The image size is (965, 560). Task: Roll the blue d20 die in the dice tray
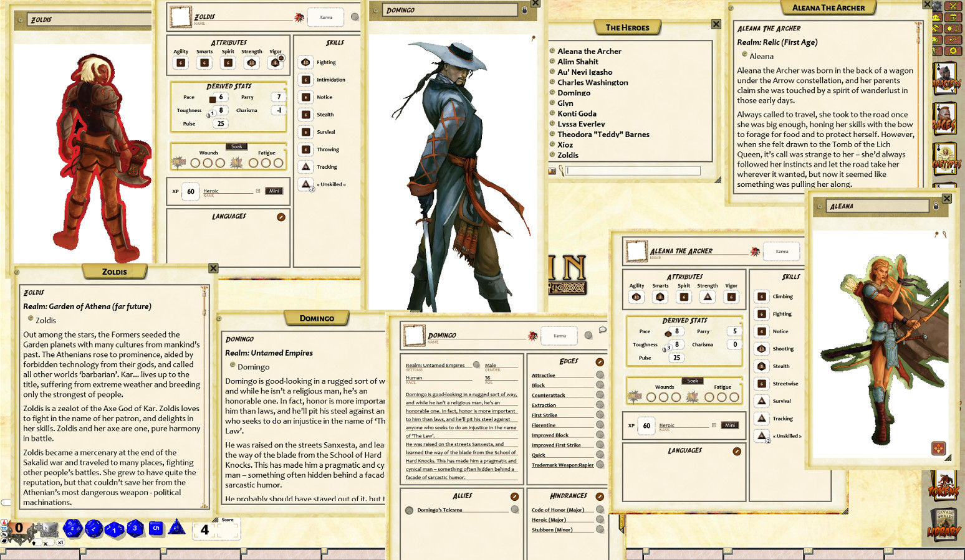click(72, 528)
